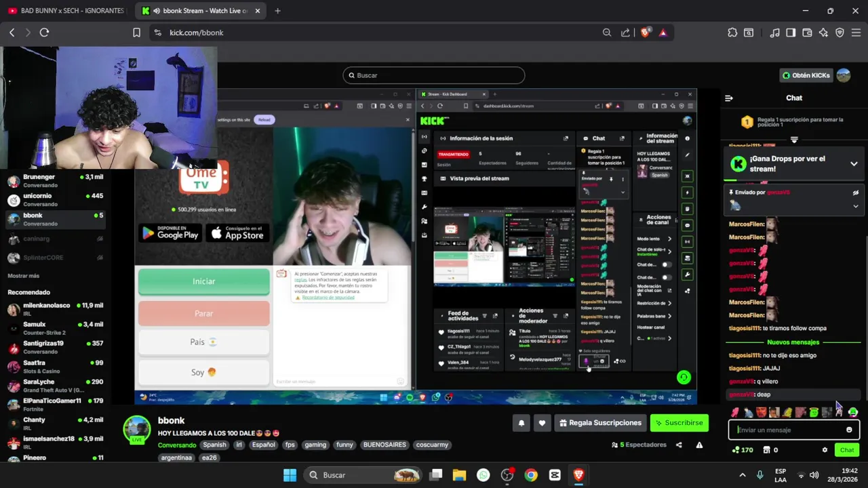Open Brave Playlist music note icon
This screenshot has width=868, height=488.
point(774,33)
